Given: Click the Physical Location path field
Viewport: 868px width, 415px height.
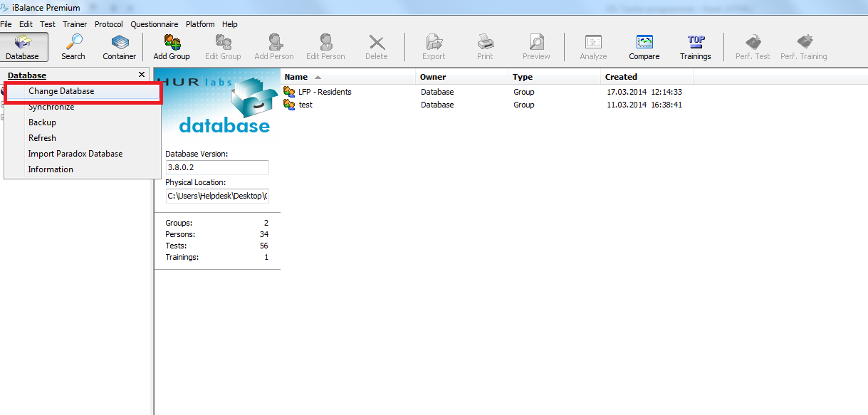Looking at the screenshot, I should [217, 196].
